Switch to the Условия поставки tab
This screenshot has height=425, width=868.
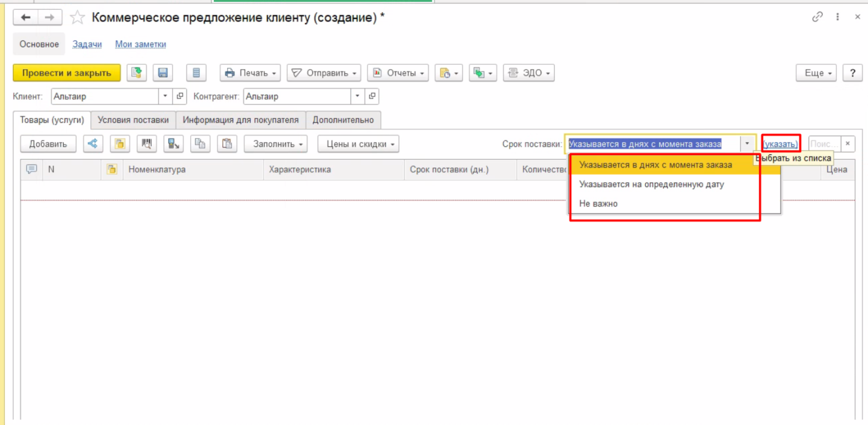(x=133, y=120)
